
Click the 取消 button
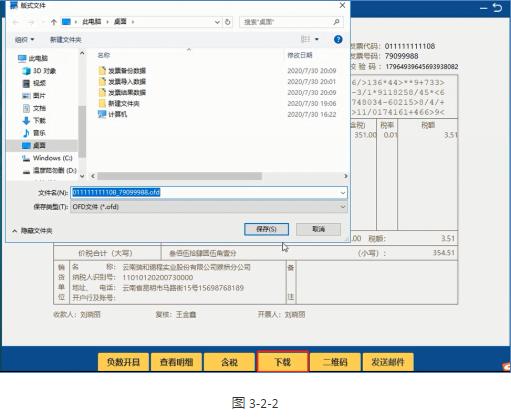click(x=318, y=229)
